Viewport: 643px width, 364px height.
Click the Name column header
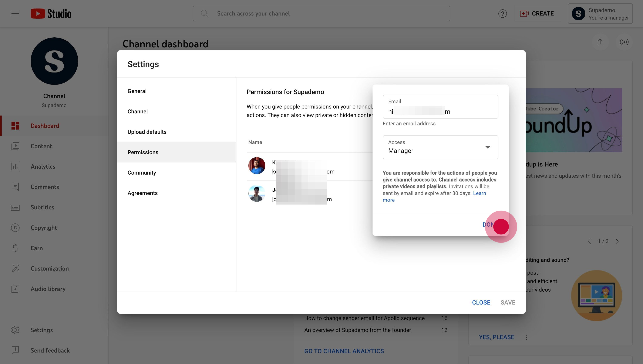pyautogui.click(x=255, y=142)
